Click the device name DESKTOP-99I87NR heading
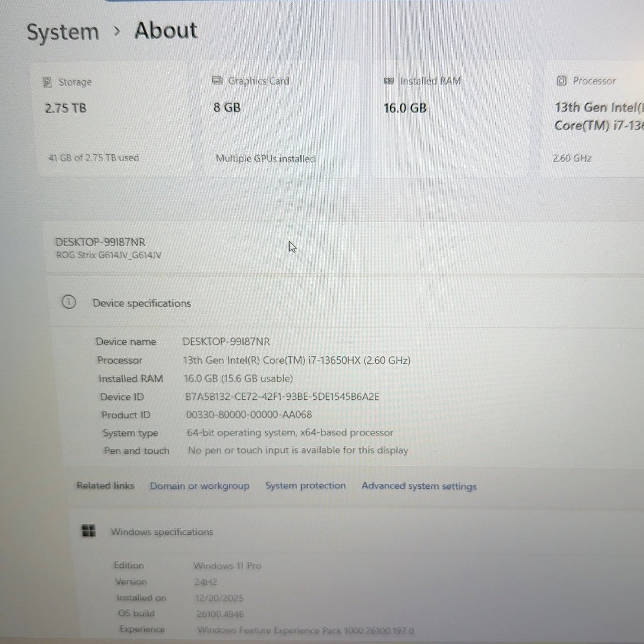This screenshot has height=644, width=644. 101,242
